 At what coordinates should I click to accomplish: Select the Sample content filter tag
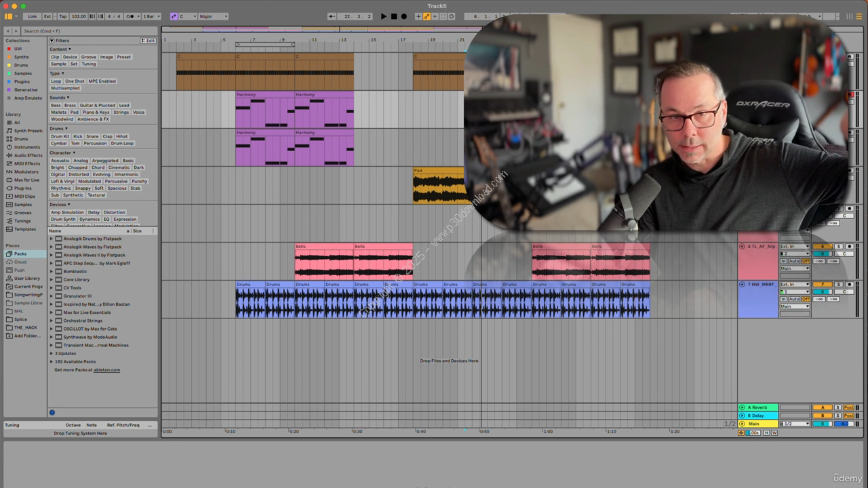(58, 64)
